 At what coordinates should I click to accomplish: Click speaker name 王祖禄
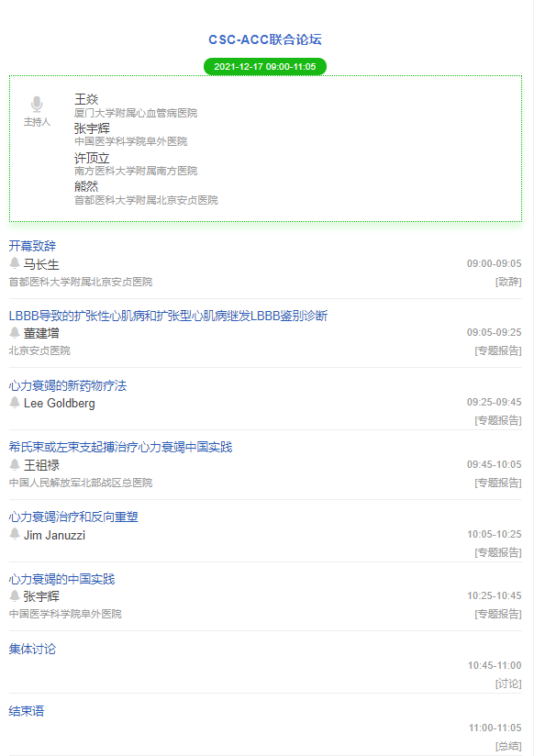click(x=41, y=465)
